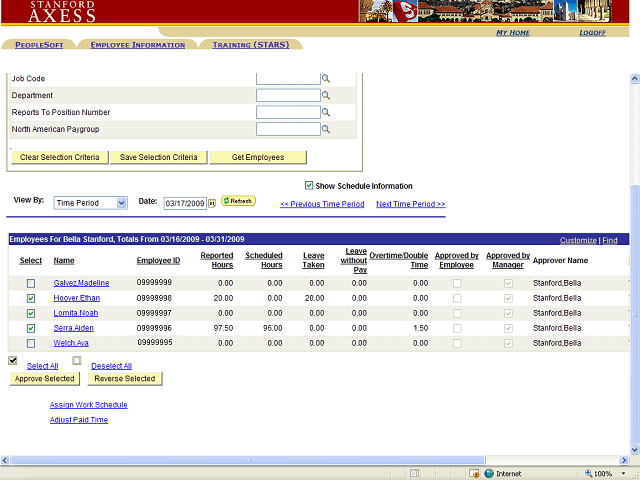Click the green Refresh icon button
The image size is (640, 480).
(x=238, y=201)
